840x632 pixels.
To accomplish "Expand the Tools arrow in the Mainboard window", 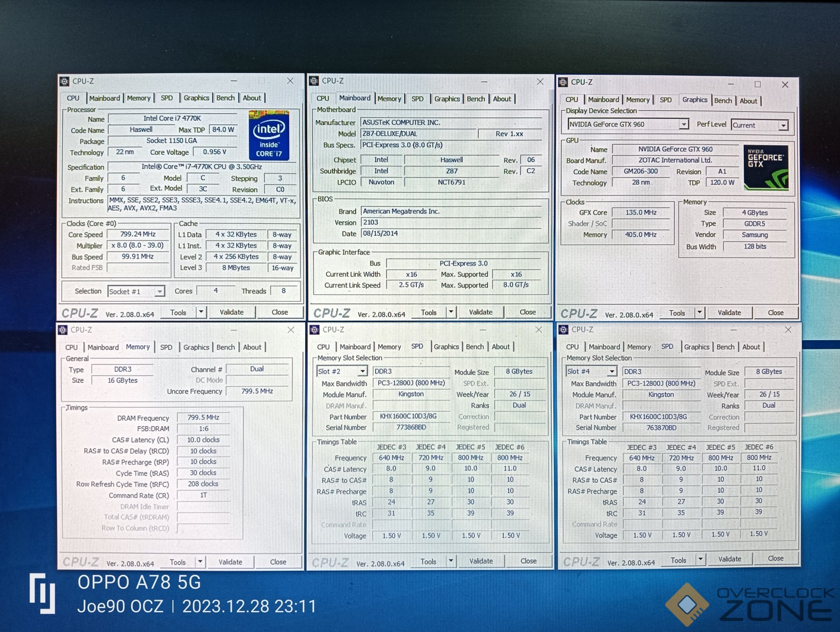I will click(451, 312).
